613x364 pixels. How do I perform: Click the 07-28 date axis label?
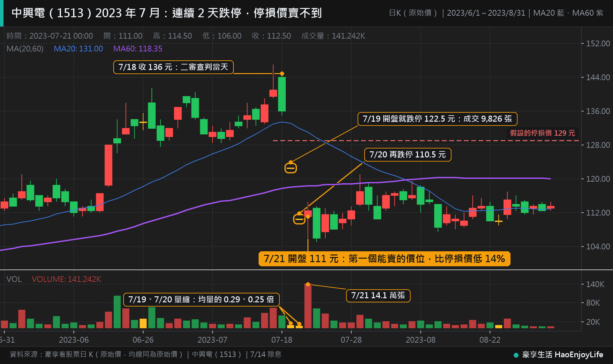351,340
